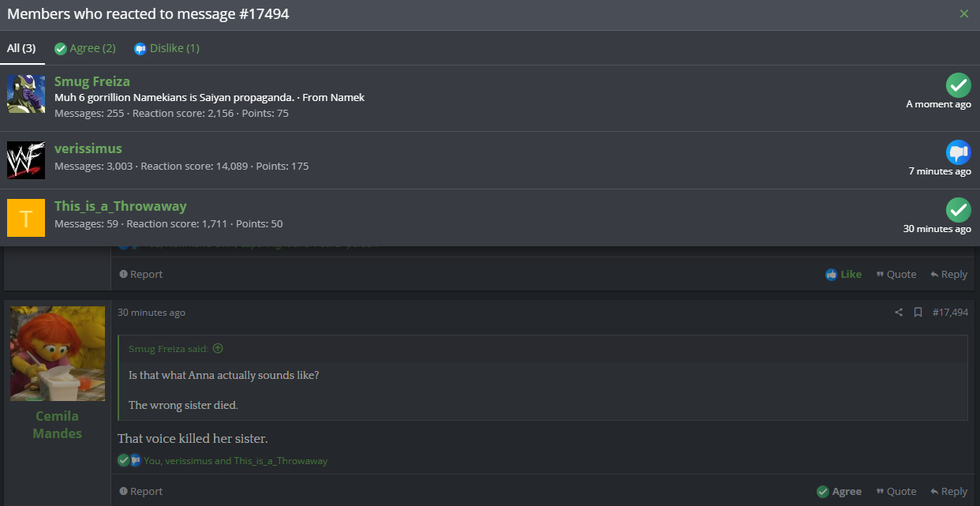
Task: Click Smug Freiza's avatar thumbnail
Action: tap(26, 94)
